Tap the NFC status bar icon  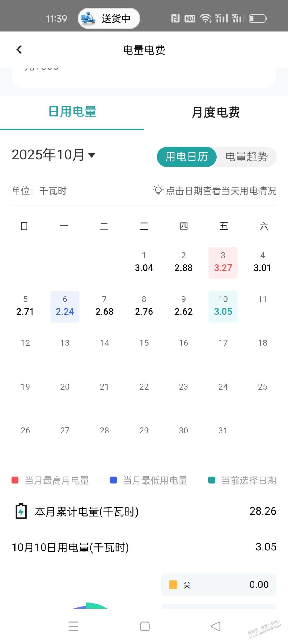[x=175, y=19]
